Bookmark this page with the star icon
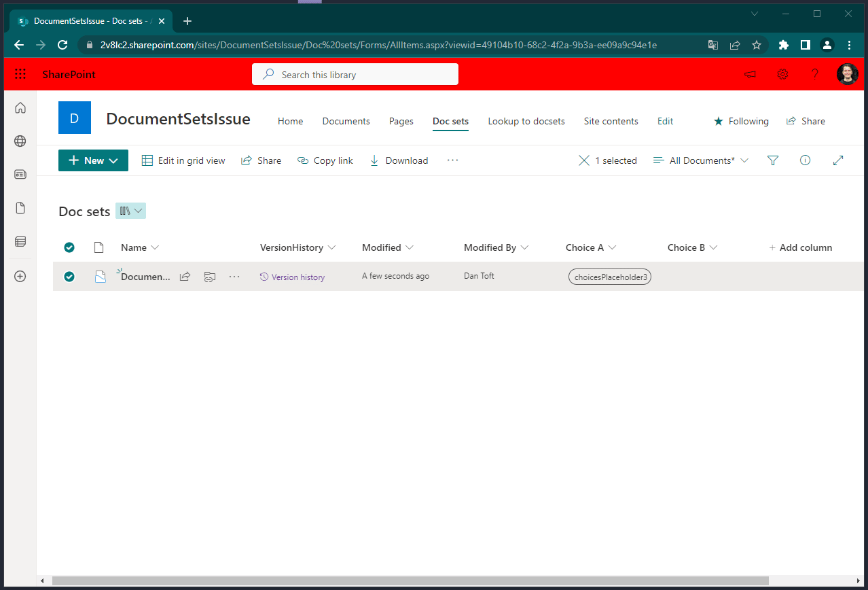 pyautogui.click(x=757, y=45)
